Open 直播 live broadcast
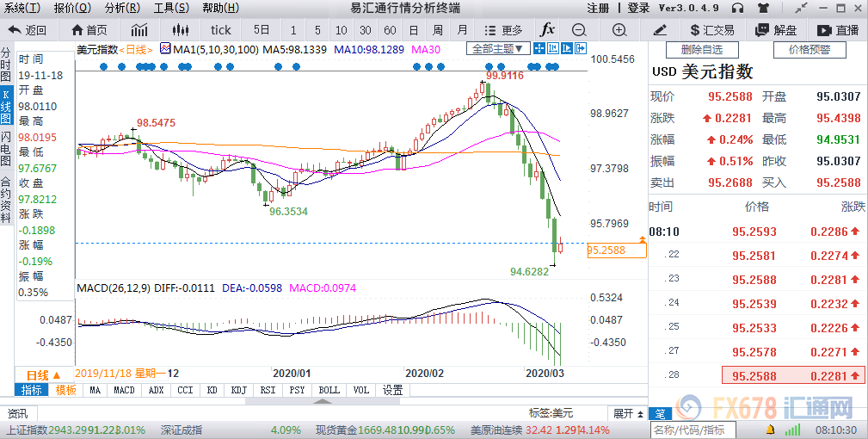Screen dimensions: 868x439 (x=838, y=30)
